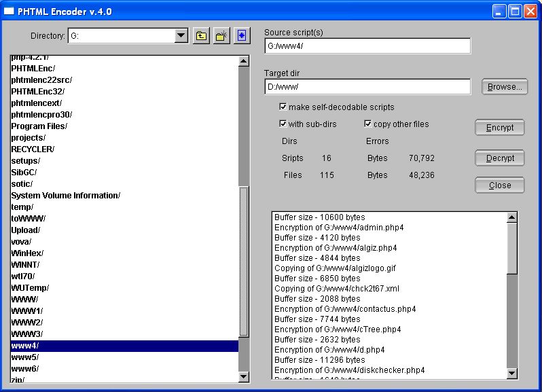Disable the with sub-dirs option
The image size is (542, 392).
pos(283,124)
